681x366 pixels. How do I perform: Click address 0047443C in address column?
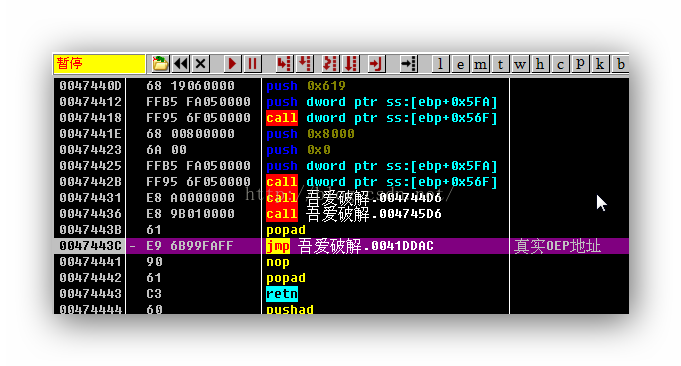90,246
